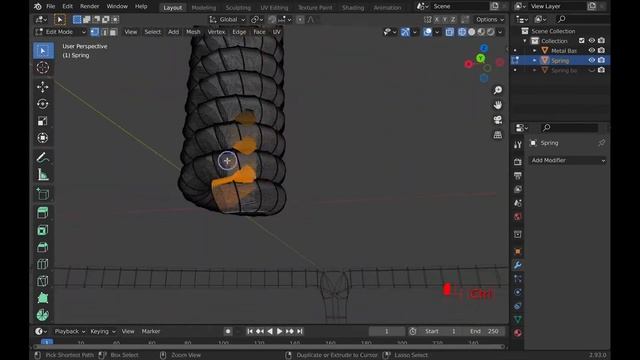Select the Select Box tool
Screen dimensions: 640x360
[43, 51]
